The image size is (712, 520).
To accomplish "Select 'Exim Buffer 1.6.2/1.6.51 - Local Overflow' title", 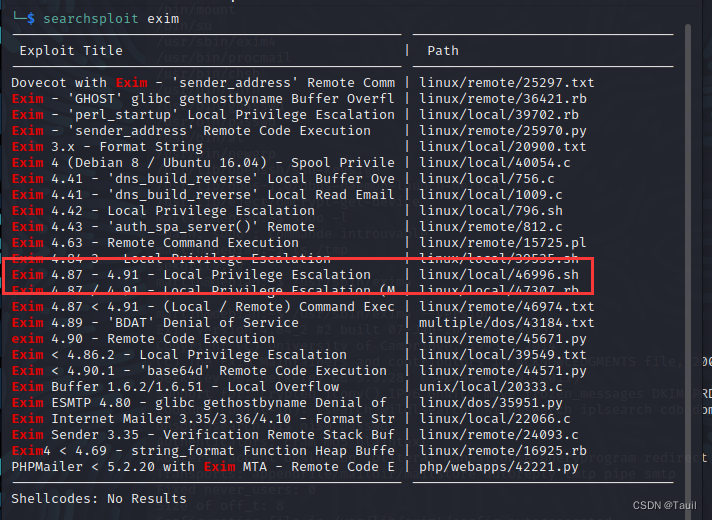I will 175,386.
